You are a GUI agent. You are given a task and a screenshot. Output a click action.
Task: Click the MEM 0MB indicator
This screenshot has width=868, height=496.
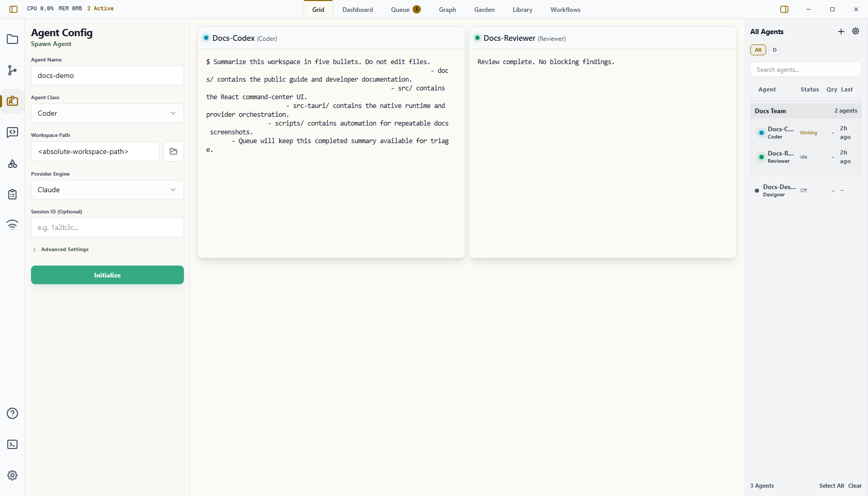(x=70, y=8)
